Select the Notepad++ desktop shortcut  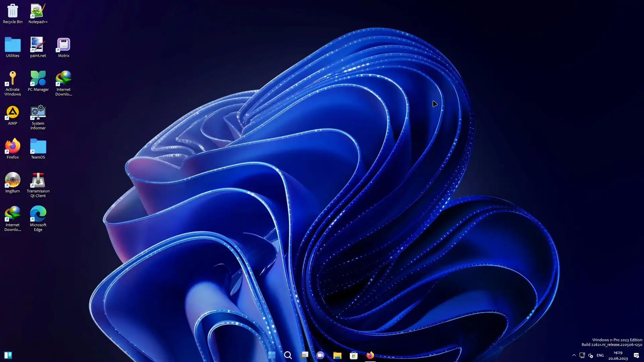38,11
